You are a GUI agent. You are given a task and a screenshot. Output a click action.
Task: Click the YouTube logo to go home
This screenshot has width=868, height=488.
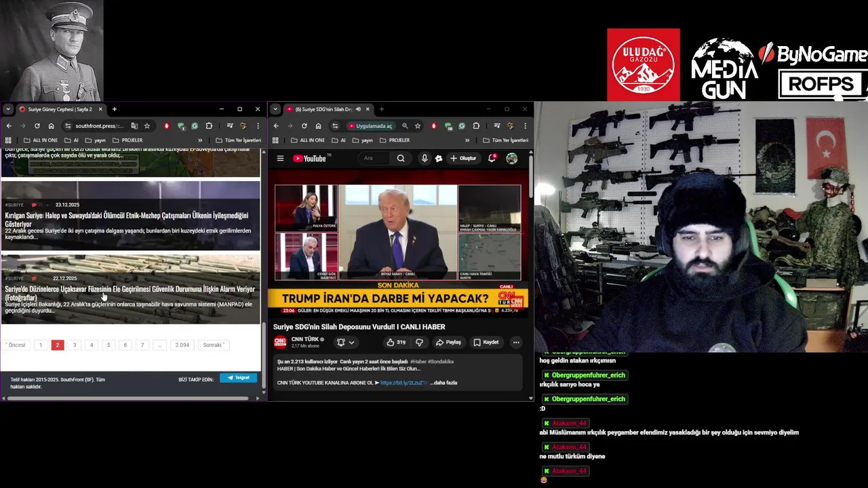(x=311, y=159)
